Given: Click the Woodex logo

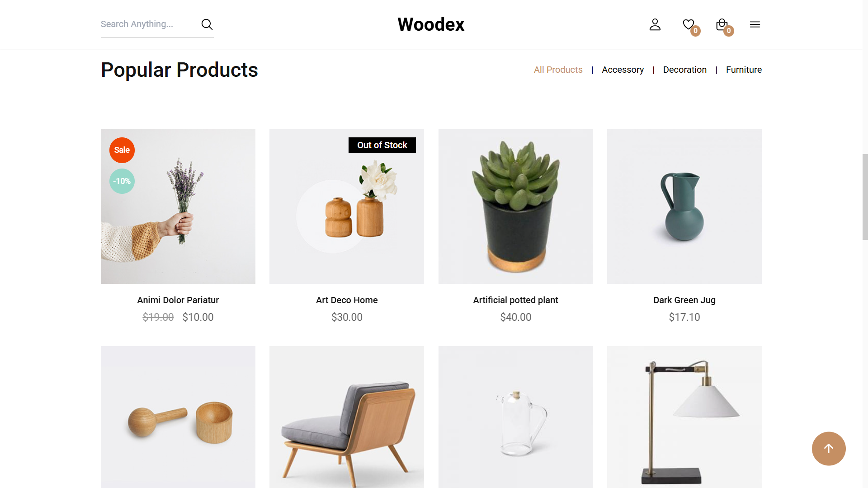Looking at the screenshot, I should 431,24.
